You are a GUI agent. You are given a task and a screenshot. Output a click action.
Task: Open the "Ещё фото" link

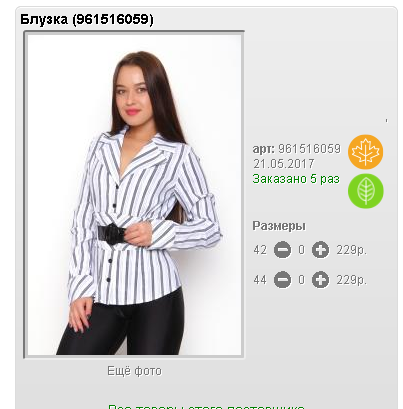[134, 371]
